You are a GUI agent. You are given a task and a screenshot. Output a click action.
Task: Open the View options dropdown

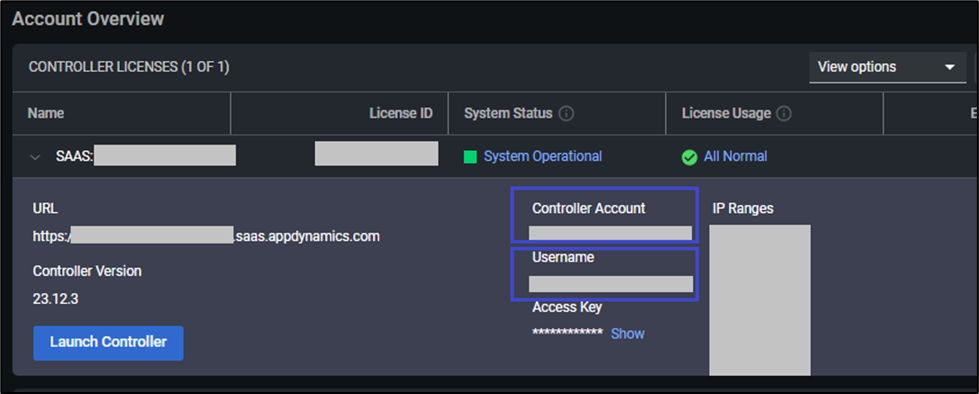pos(887,67)
